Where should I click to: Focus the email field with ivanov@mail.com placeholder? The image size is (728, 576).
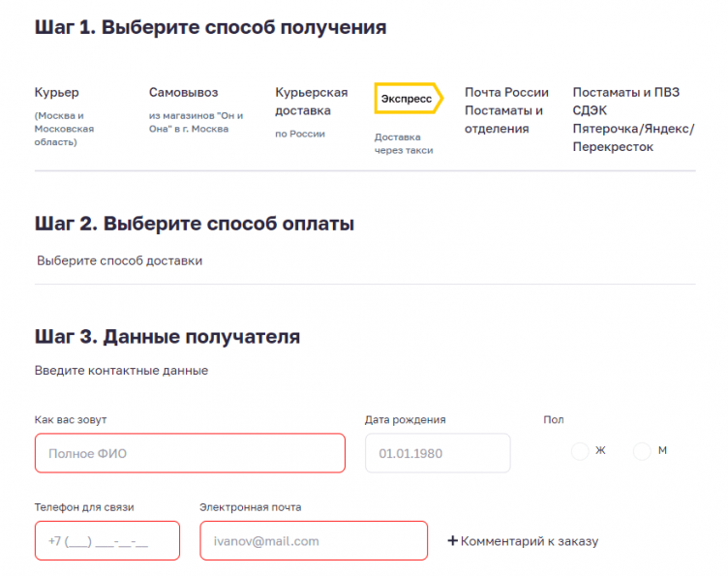coord(314,541)
